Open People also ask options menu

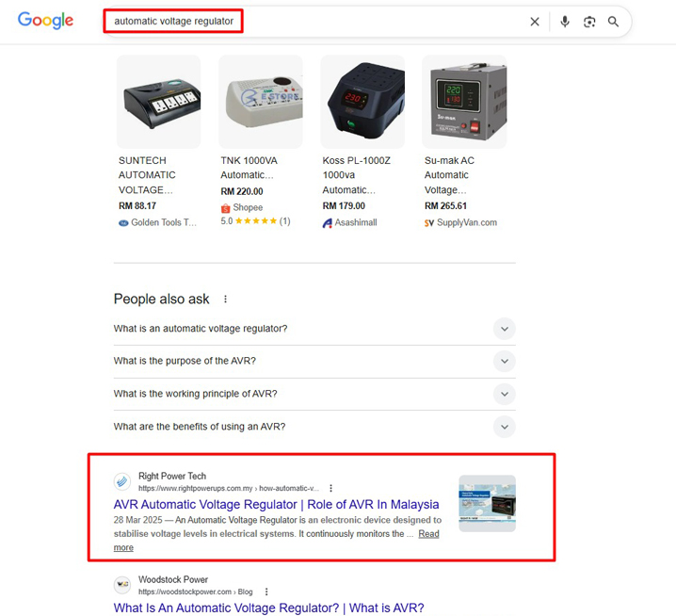(x=225, y=299)
